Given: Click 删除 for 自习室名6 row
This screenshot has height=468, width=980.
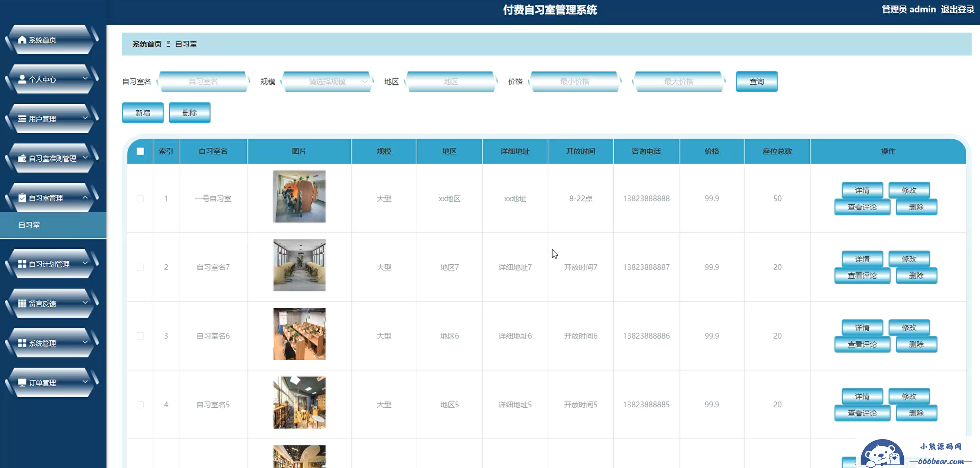Looking at the screenshot, I should (x=916, y=344).
